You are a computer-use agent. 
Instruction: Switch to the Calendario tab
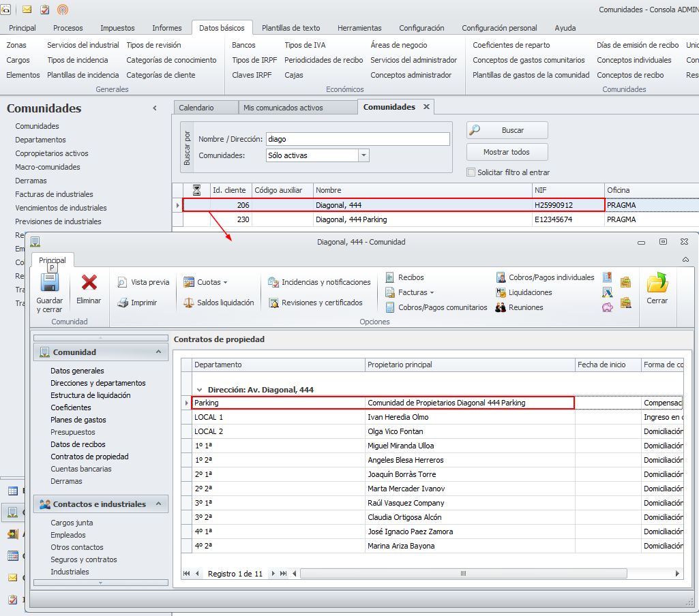tap(196, 108)
